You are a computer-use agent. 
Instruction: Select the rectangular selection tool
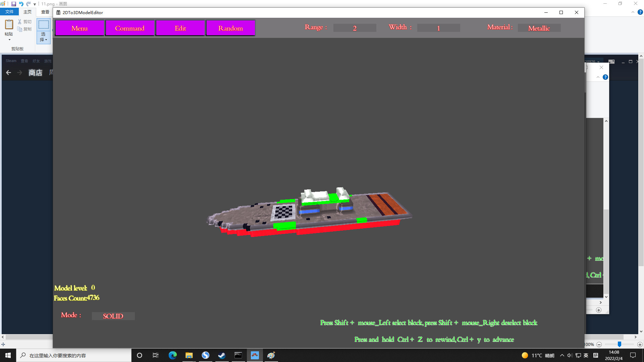pyautogui.click(x=43, y=24)
